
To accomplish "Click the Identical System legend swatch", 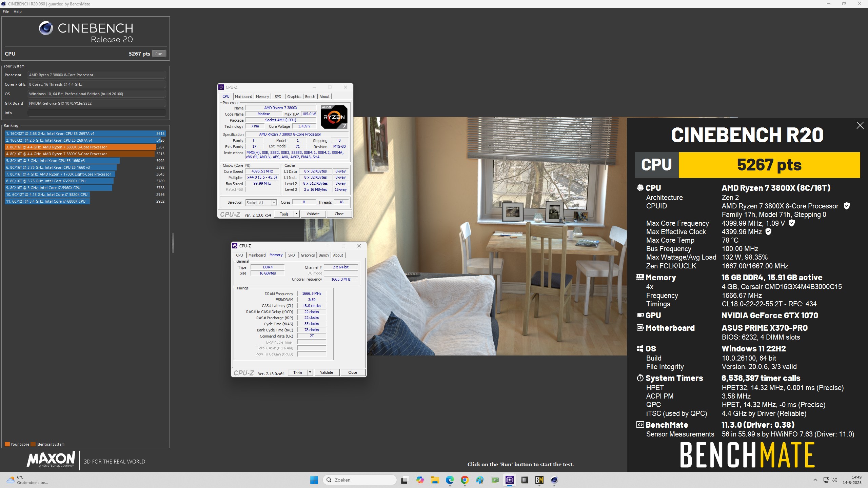I will point(33,444).
